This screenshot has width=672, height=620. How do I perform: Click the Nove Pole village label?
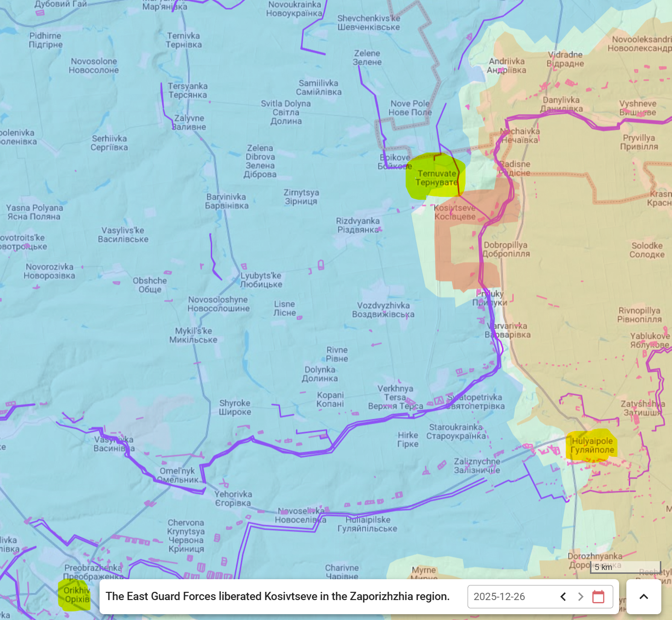(x=410, y=108)
